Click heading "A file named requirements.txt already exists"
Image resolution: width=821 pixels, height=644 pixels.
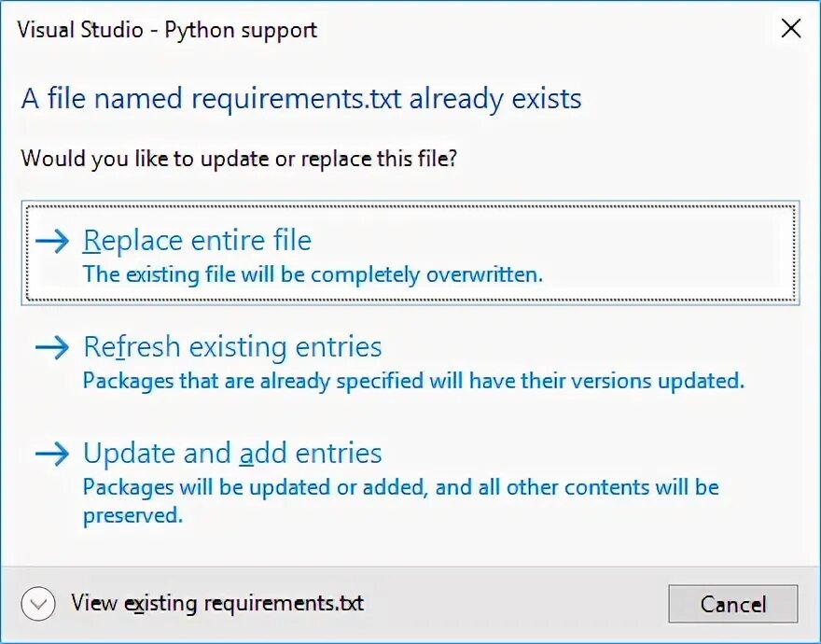(x=301, y=98)
